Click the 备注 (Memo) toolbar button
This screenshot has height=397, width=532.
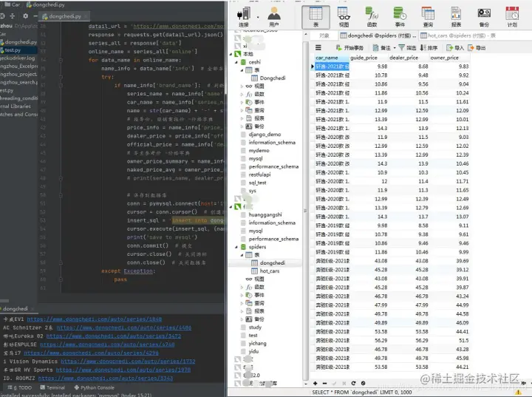[x=382, y=48]
